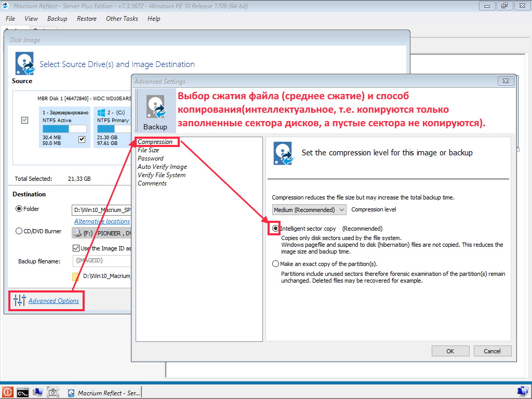The image size is (532, 399).
Task: Open the Help menu
Action: pos(154,19)
